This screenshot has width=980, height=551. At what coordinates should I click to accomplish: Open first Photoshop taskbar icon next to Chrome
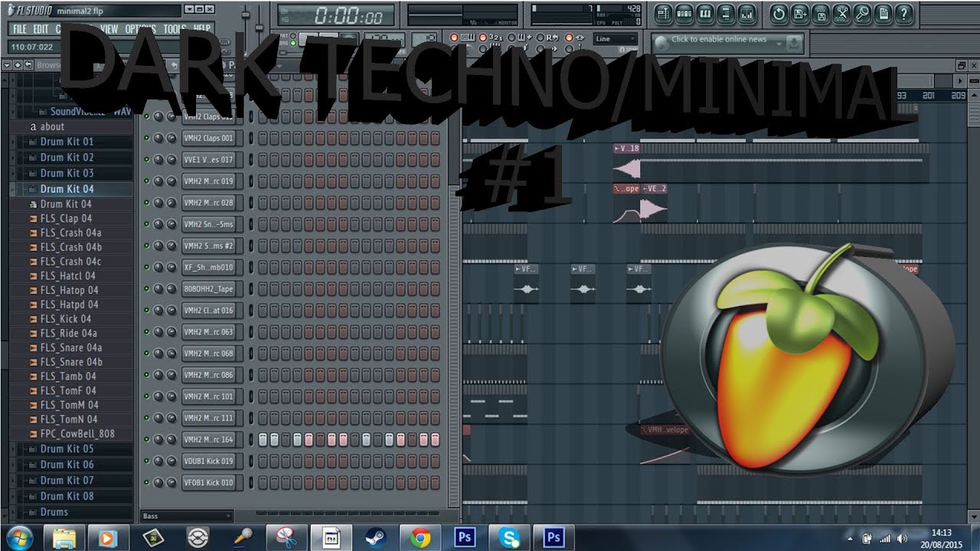pyautogui.click(x=464, y=538)
